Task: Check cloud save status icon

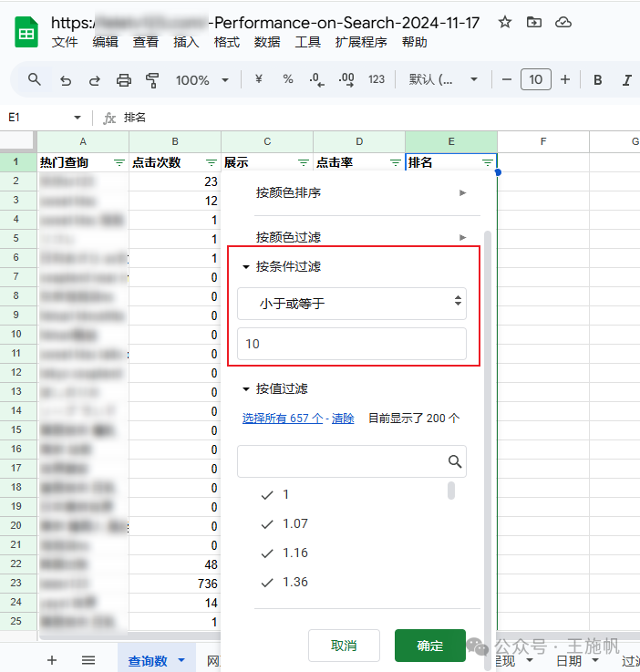Action: coord(563,22)
